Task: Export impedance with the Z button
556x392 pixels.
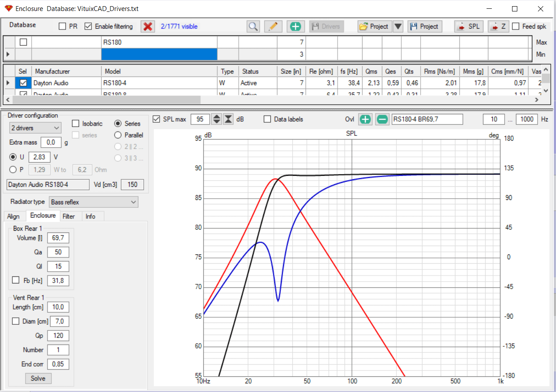Action: (498, 26)
